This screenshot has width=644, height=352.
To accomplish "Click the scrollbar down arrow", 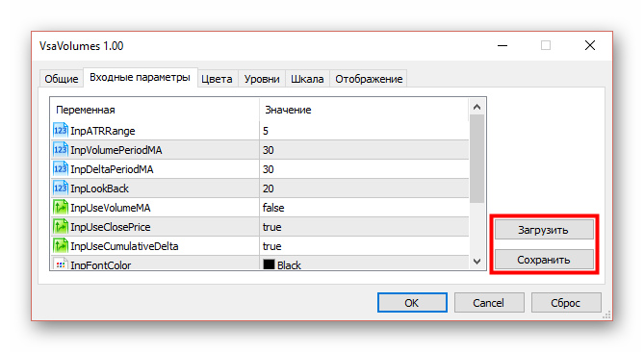I will (477, 262).
